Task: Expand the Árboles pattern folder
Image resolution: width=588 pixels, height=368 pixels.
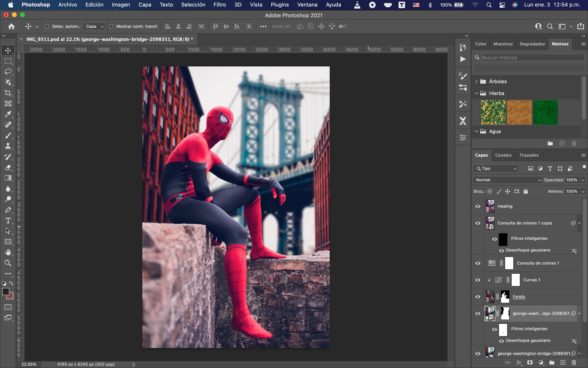Action: [x=476, y=82]
